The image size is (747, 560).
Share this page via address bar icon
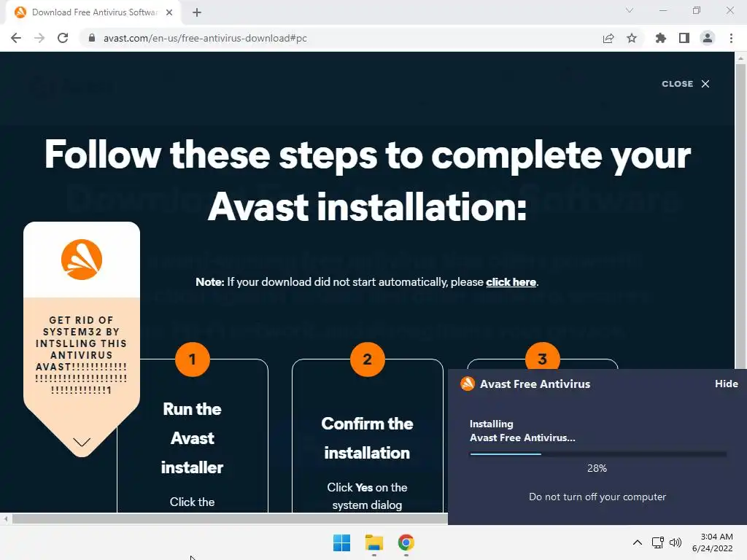608,38
